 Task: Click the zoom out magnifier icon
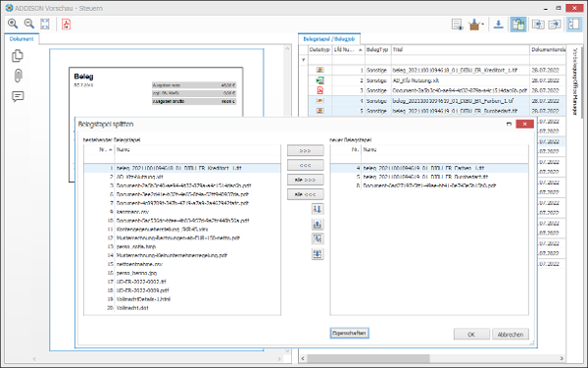(28, 24)
